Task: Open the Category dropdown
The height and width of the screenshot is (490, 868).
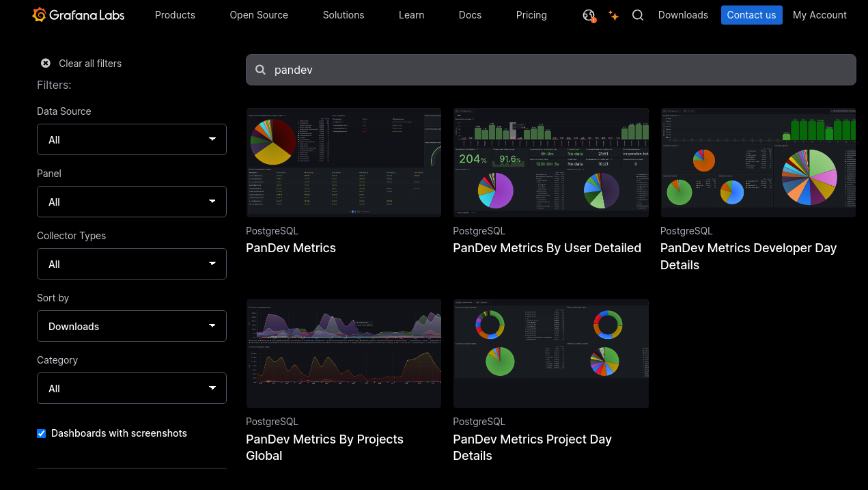Action: click(132, 388)
